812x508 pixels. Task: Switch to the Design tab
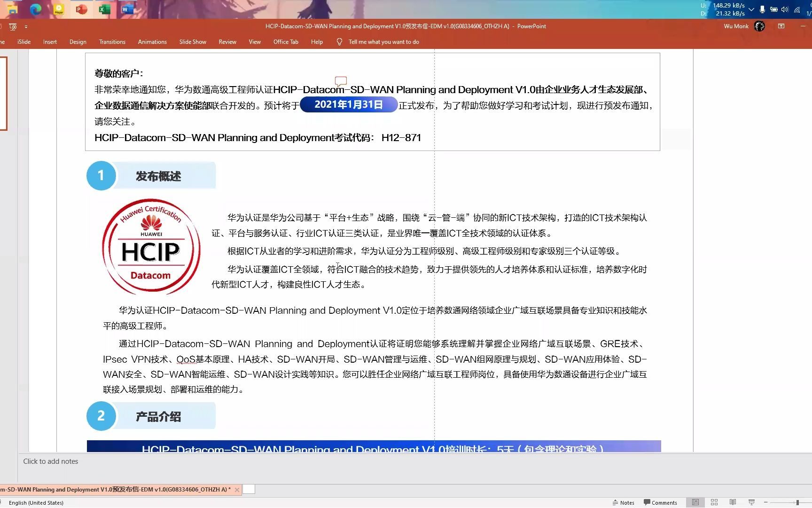tap(78, 42)
